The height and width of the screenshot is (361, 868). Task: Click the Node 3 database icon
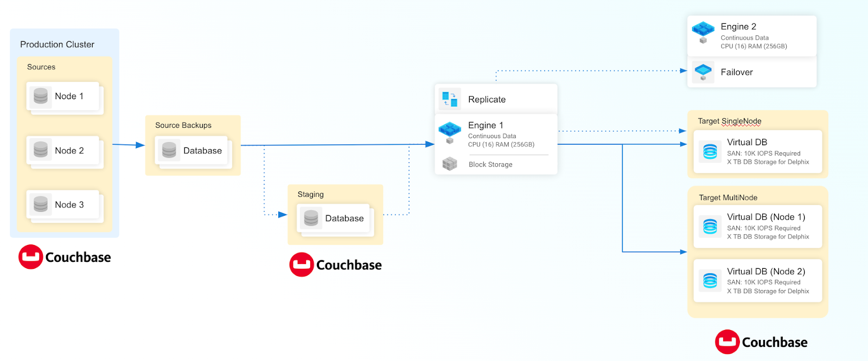41,204
